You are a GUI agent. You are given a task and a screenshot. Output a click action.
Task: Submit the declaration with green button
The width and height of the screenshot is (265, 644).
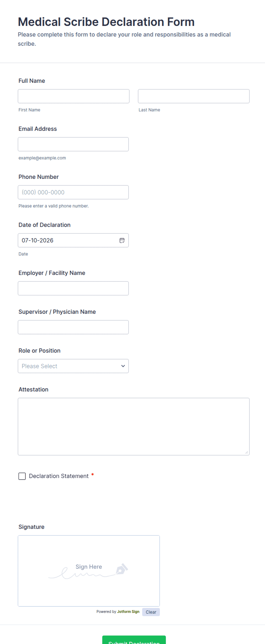tap(134, 640)
